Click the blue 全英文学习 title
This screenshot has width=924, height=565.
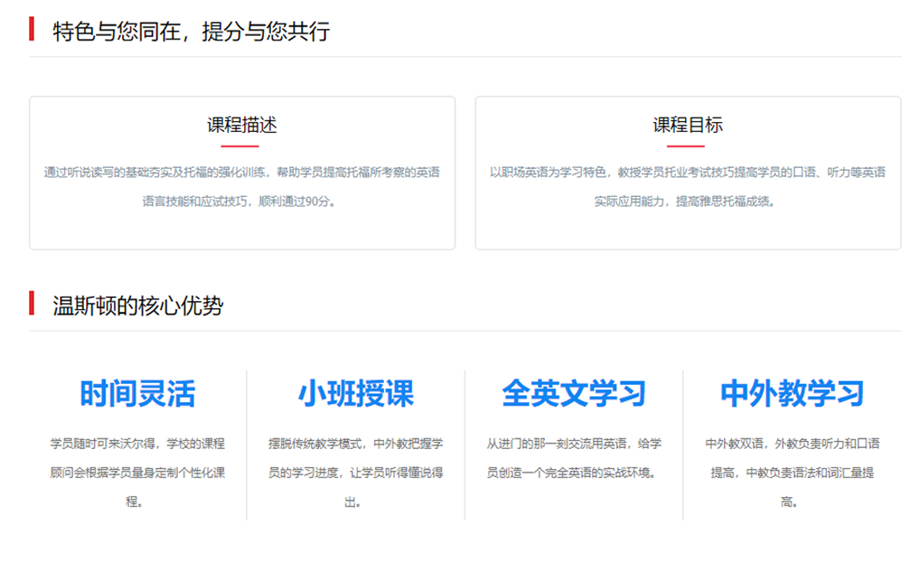[x=574, y=394]
